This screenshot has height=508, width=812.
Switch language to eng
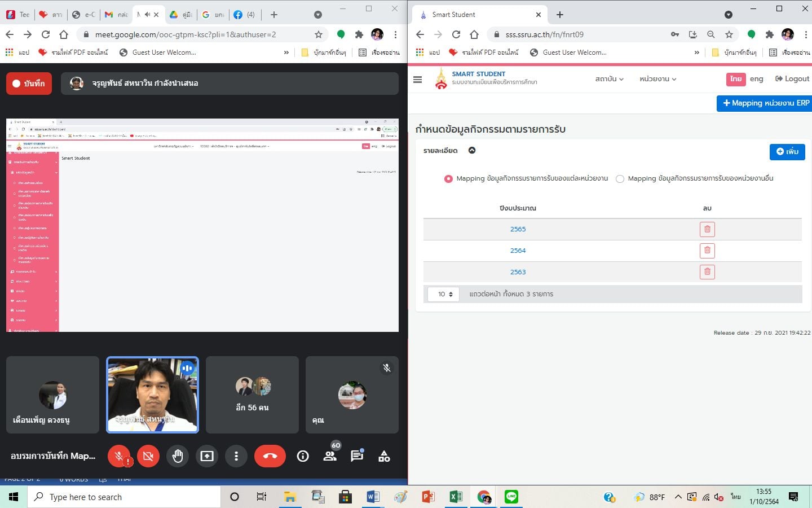[x=756, y=79]
